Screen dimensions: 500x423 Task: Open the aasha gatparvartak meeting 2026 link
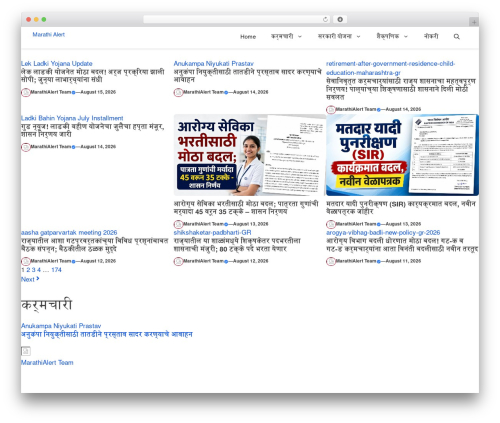point(69,233)
